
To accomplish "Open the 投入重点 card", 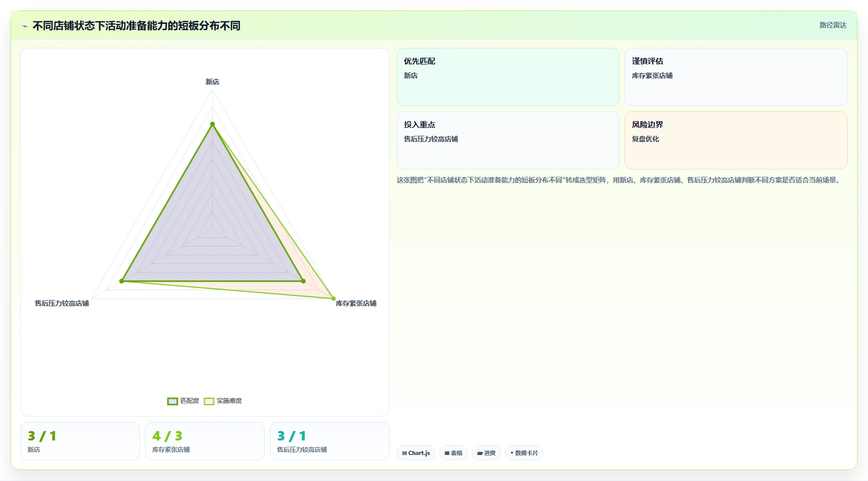I will (x=508, y=140).
